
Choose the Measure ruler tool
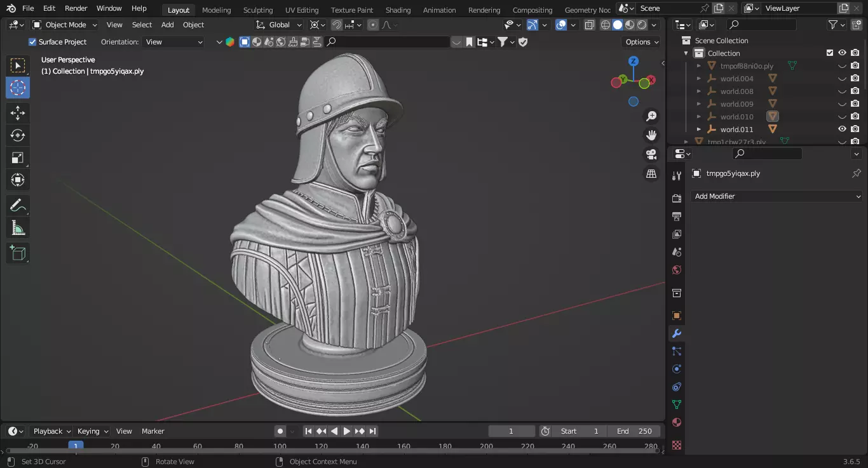coord(18,228)
